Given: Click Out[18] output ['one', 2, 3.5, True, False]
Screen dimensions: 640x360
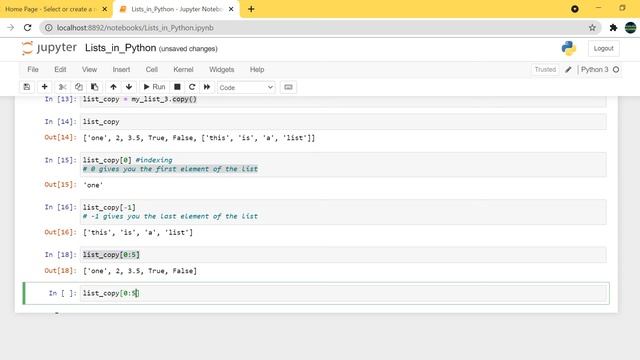Looking at the screenshot, I should tap(140, 271).
